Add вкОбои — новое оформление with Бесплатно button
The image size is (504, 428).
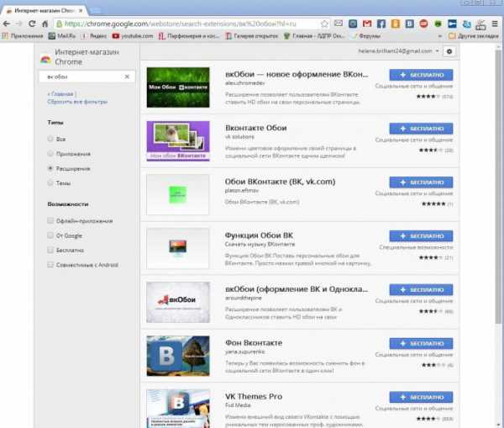pos(421,75)
